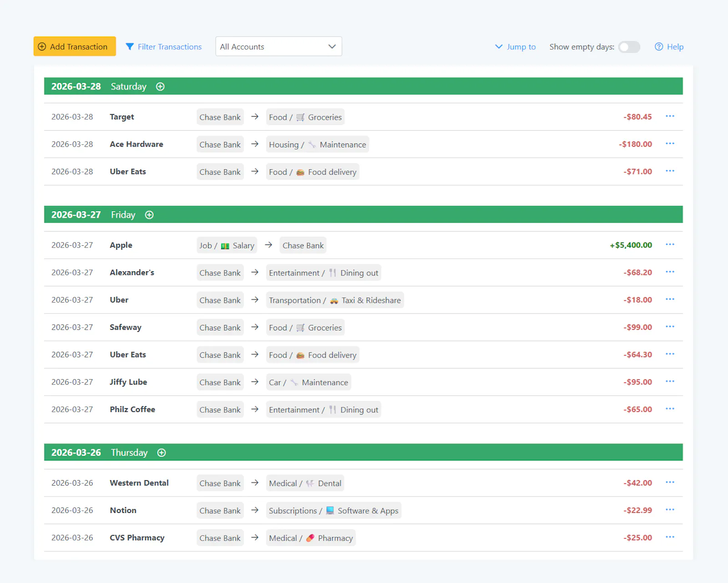Click the Housing / Maintenance category tag
This screenshot has height=583, width=728.
317,144
